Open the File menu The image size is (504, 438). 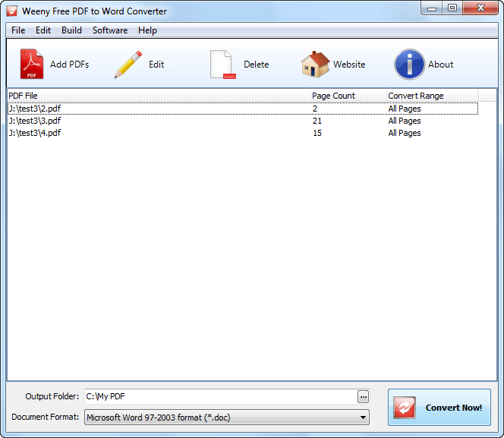tap(18, 30)
